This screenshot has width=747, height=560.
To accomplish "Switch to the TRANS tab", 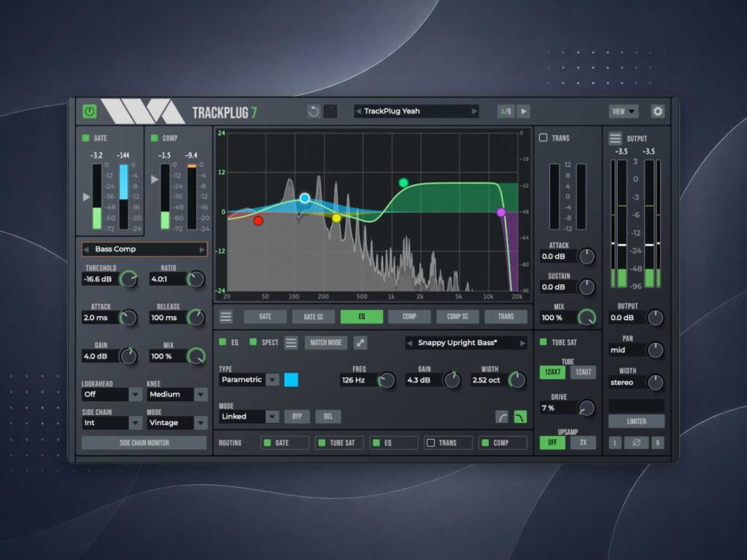I will (x=506, y=316).
